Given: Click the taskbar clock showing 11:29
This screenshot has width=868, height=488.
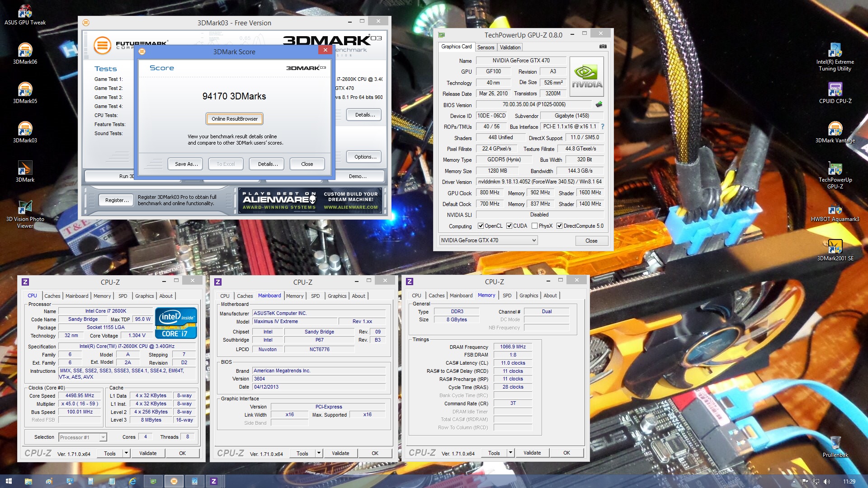Looking at the screenshot, I should tap(849, 481).
